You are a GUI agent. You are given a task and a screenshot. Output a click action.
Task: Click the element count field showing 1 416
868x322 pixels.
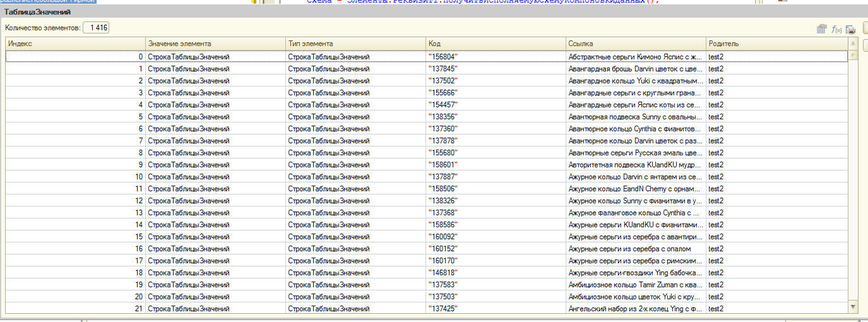click(x=96, y=28)
